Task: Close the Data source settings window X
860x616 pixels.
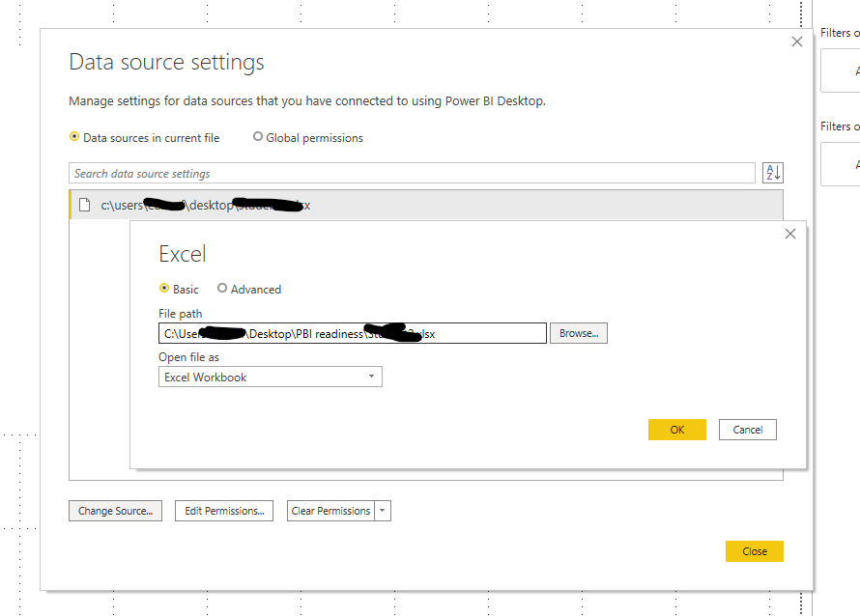Action: tap(797, 42)
